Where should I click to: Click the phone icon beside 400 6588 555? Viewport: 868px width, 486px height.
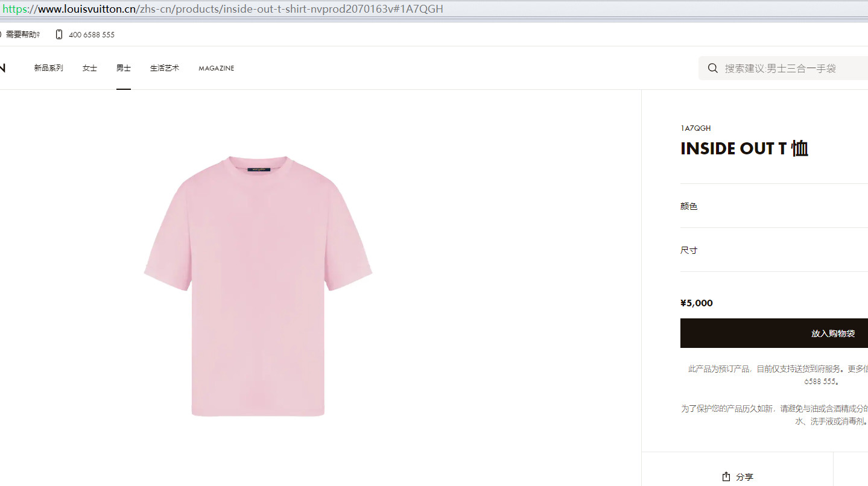(59, 34)
